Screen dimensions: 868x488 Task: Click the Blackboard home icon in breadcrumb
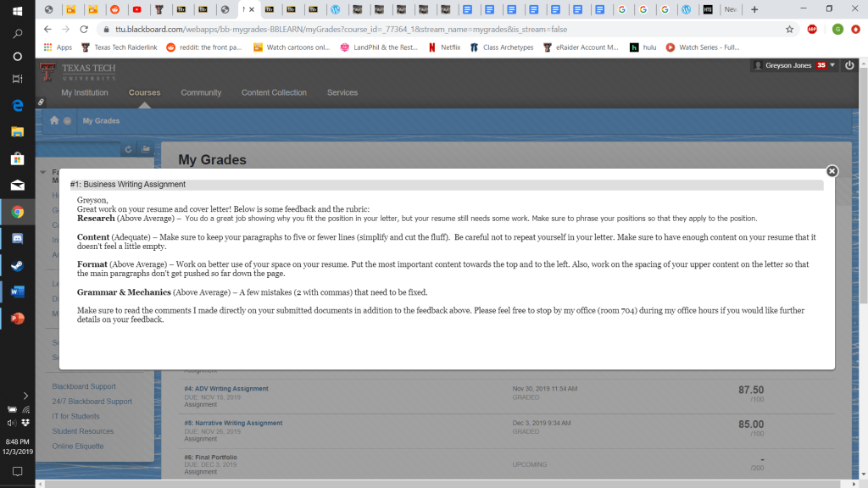tap(54, 121)
